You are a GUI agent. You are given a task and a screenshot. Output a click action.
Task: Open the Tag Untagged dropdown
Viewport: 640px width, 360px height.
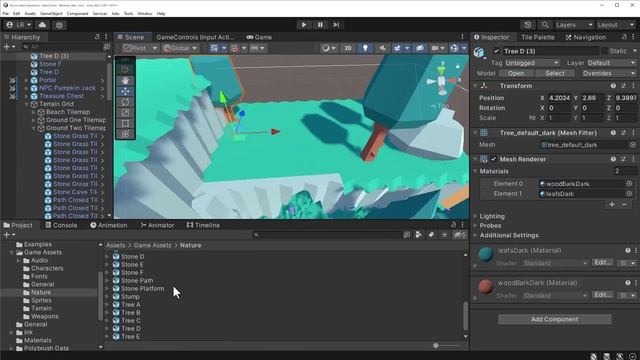tap(532, 63)
